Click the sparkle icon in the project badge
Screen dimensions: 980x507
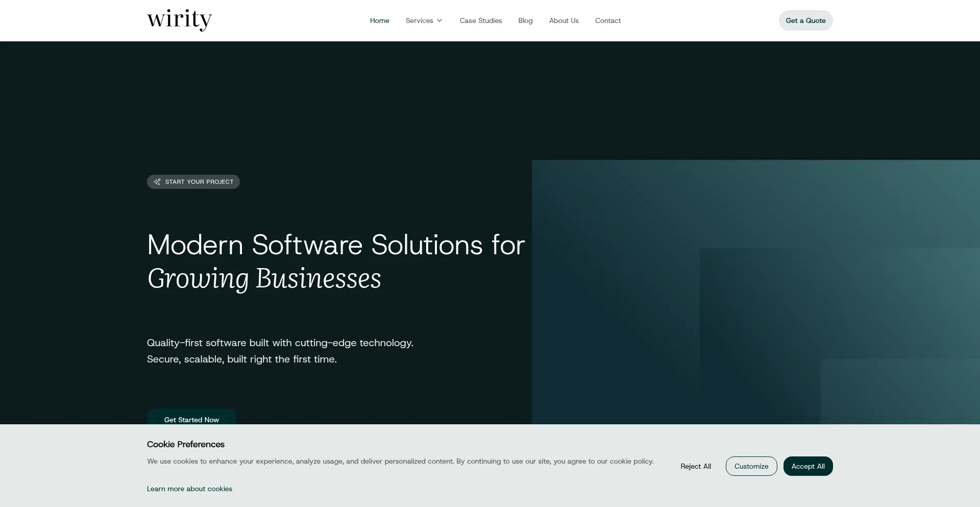[157, 182]
